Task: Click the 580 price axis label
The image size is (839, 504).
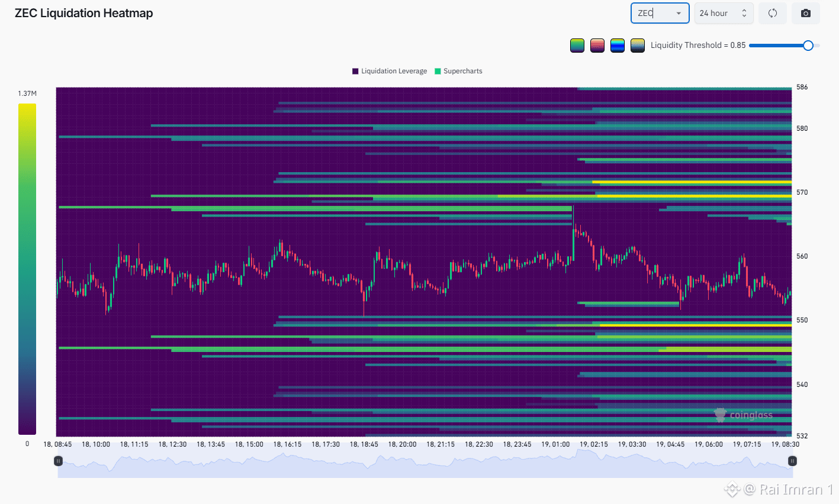Action: 802,128
